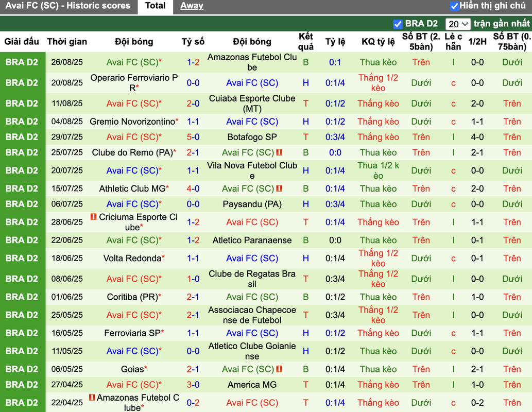Viewport: 532px width, 412px height.
Task: Click the Clube de Regatas Brasil team name
Action: [x=252, y=279]
